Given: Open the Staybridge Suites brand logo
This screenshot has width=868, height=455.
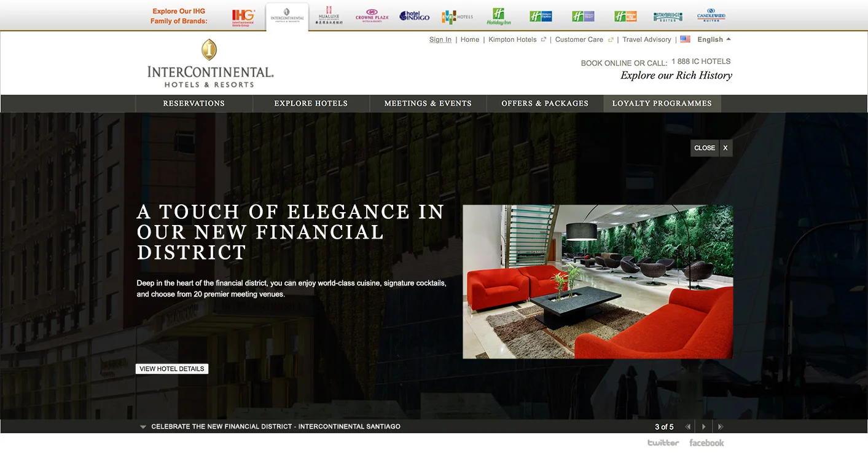Looking at the screenshot, I should pyautogui.click(x=668, y=17).
